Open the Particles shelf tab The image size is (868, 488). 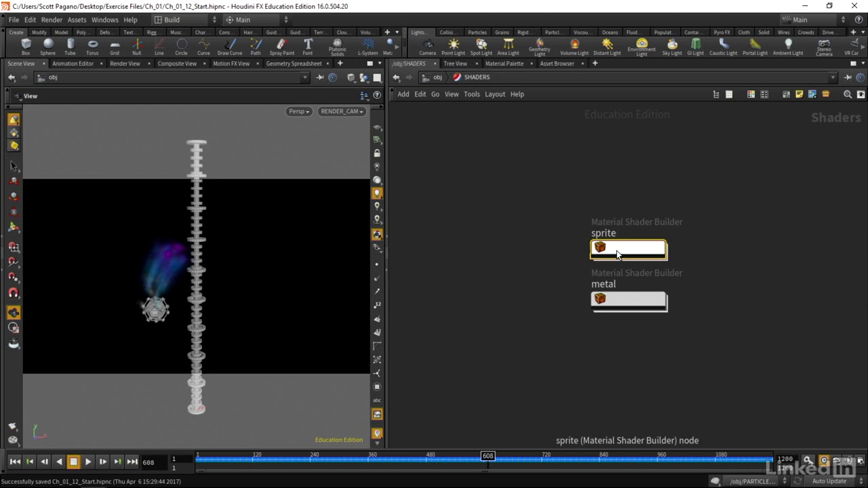(x=477, y=32)
